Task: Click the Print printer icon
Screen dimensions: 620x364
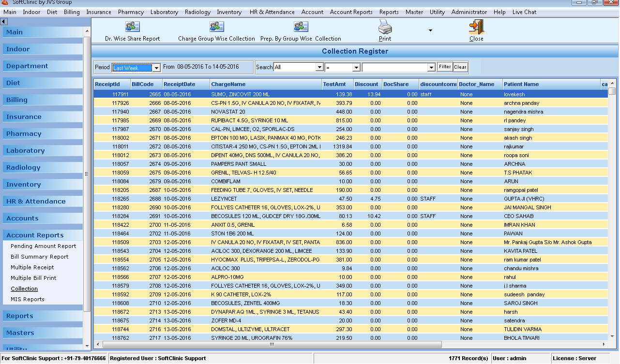Action: pos(385,27)
